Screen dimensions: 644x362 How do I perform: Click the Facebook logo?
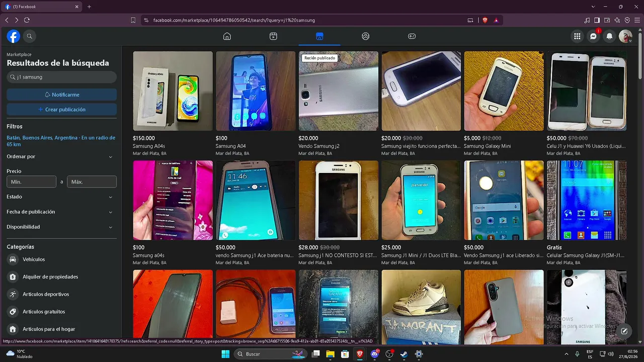13,36
